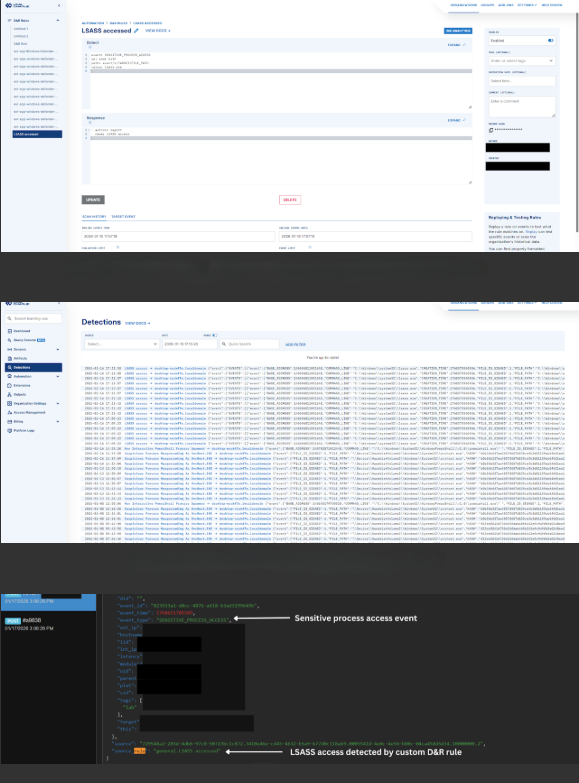Open the tags dropdown in the rule panel
Screen dimensions: 579x783
click(x=522, y=61)
